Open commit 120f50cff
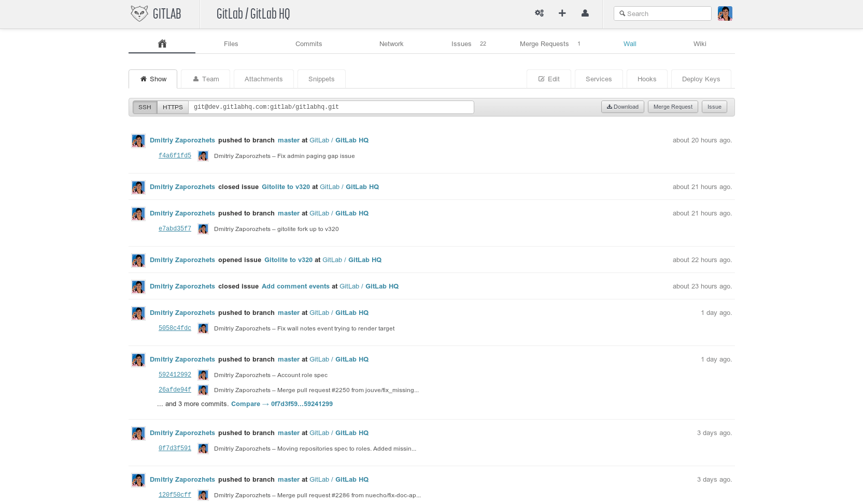The height and width of the screenshot is (504, 863). 175,495
